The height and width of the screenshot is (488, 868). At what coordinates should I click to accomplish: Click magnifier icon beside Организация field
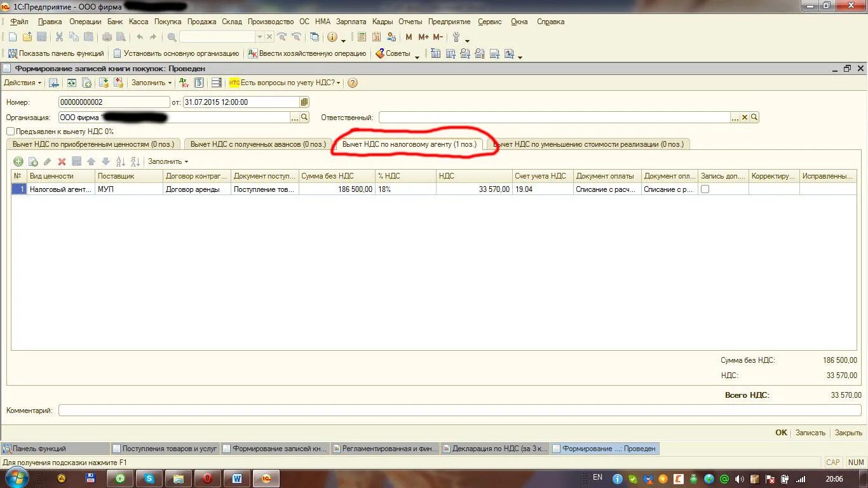(x=304, y=117)
